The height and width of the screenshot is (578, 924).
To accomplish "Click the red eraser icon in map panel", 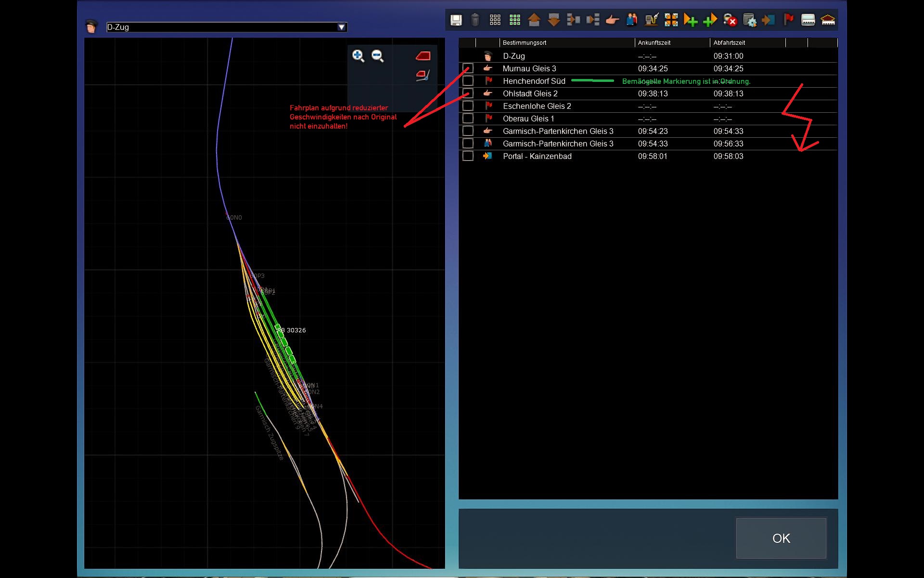I will point(423,56).
